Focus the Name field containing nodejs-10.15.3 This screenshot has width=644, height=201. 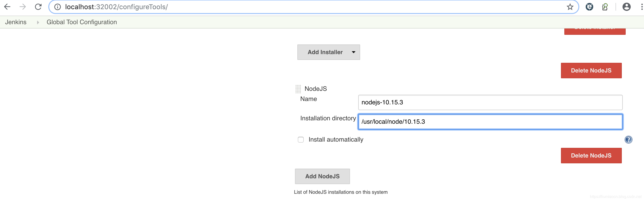490,102
